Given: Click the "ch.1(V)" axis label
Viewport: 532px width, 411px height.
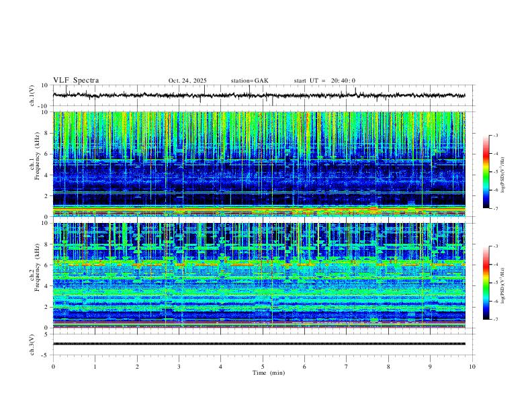Looking at the screenshot, I should [x=32, y=95].
